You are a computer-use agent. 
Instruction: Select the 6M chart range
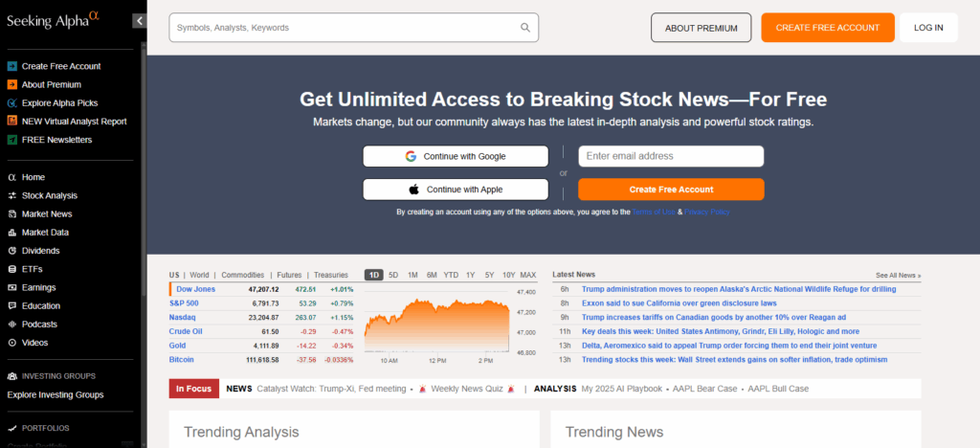pos(432,275)
